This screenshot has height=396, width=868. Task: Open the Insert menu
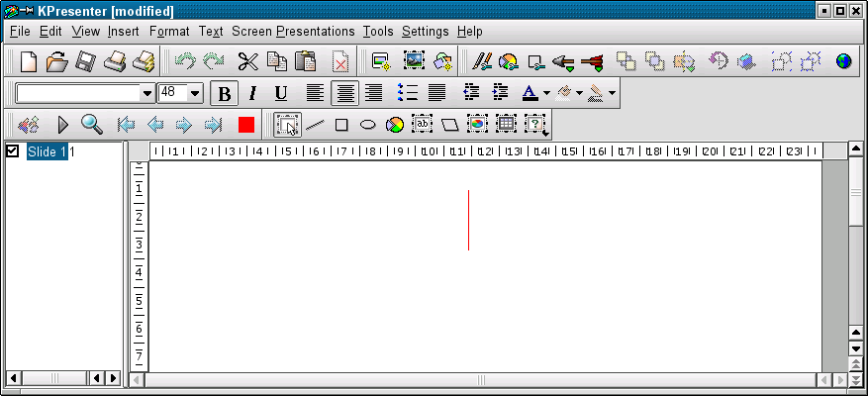point(124,32)
